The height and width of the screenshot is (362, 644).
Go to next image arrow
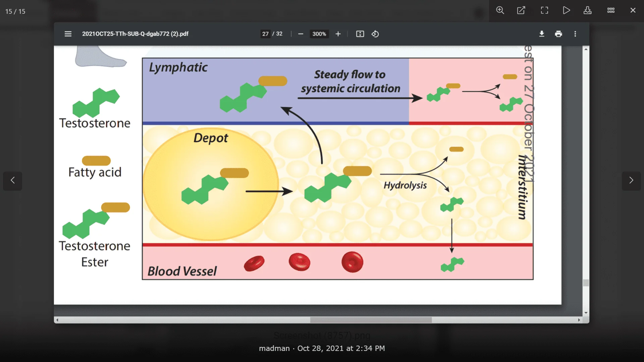[631, 181]
